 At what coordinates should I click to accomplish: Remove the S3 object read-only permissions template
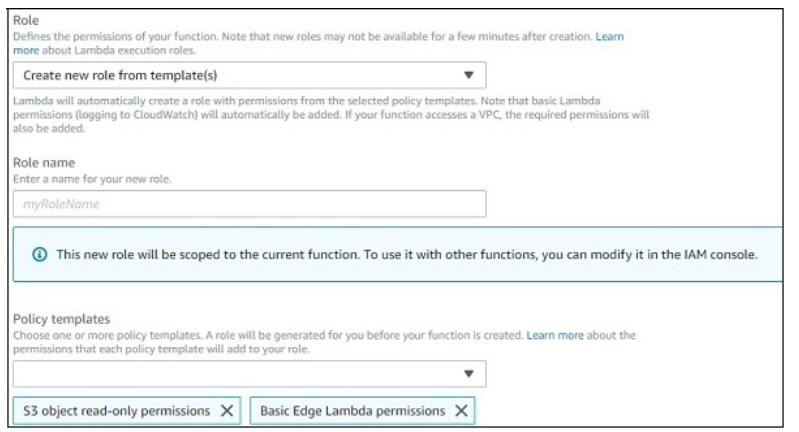click(227, 411)
